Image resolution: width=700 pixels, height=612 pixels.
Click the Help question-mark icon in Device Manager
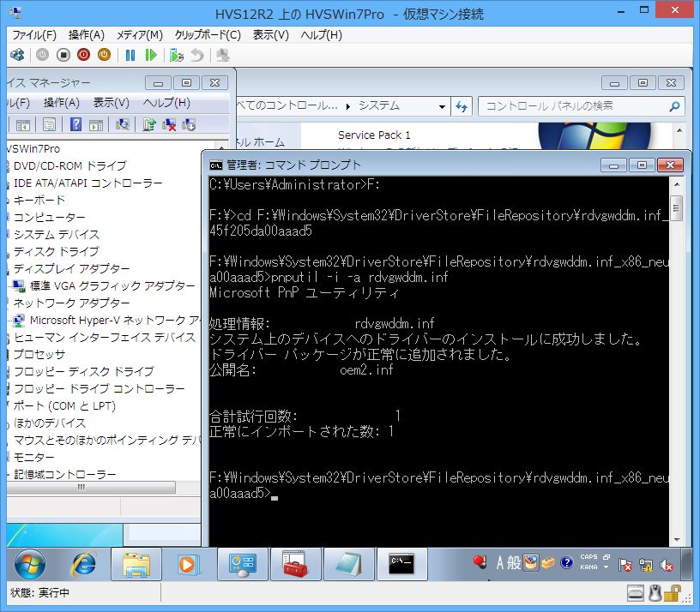click(75, 124)
